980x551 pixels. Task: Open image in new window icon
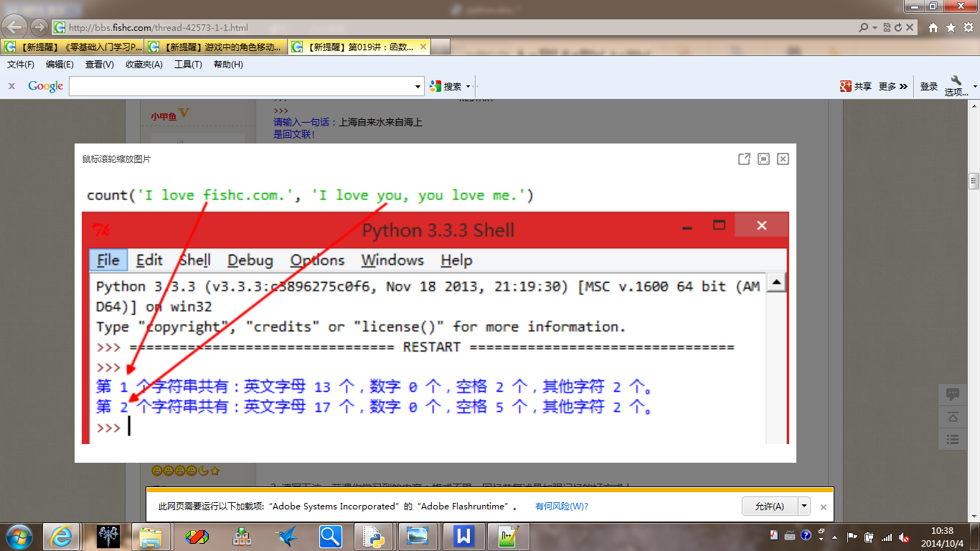(744, 159)
